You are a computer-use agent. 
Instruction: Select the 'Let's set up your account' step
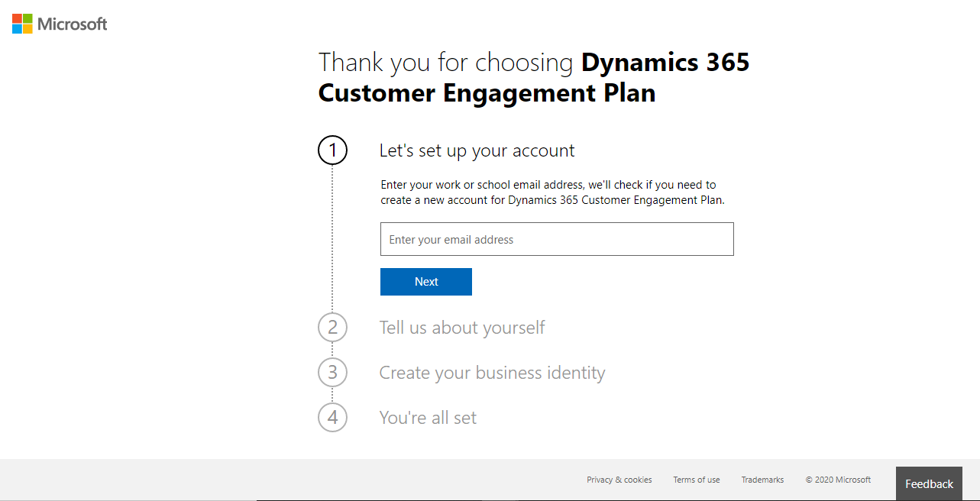click(477, 150)
